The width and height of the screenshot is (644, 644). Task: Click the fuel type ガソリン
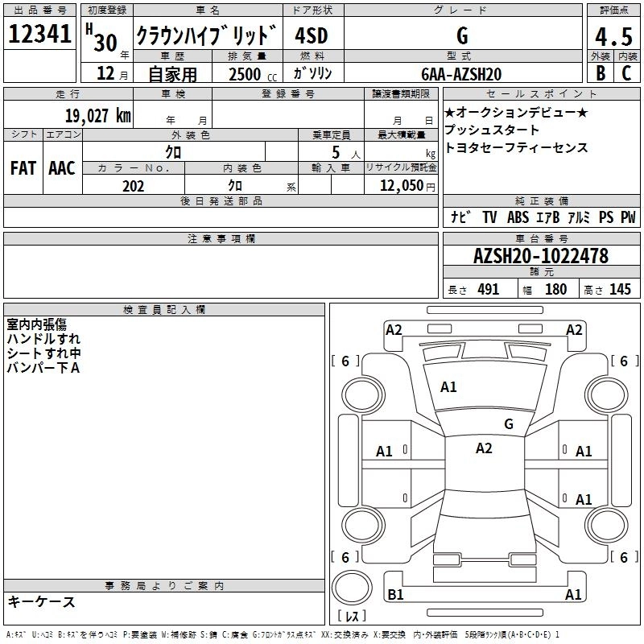pos(312,73)
